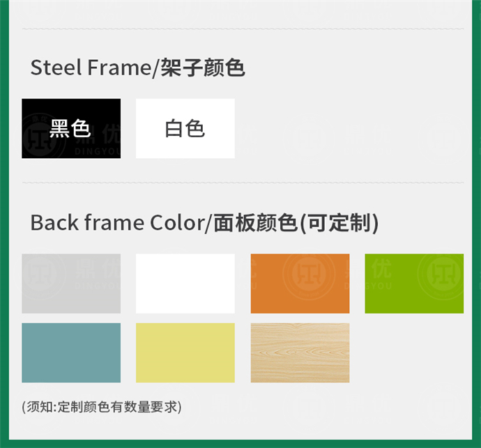481x448 pixels.
Task: Click the circular logo watermark on orange swatch
Action: coord(307,273)
